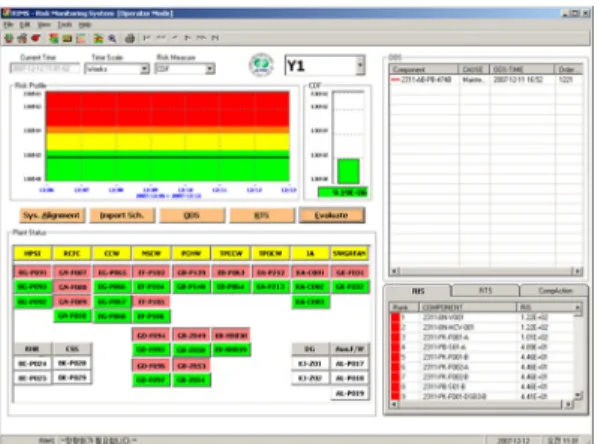Click the fast-forward double arrow toolbar icon
This screenshot has height=444, width=598.
coord(201,37)
